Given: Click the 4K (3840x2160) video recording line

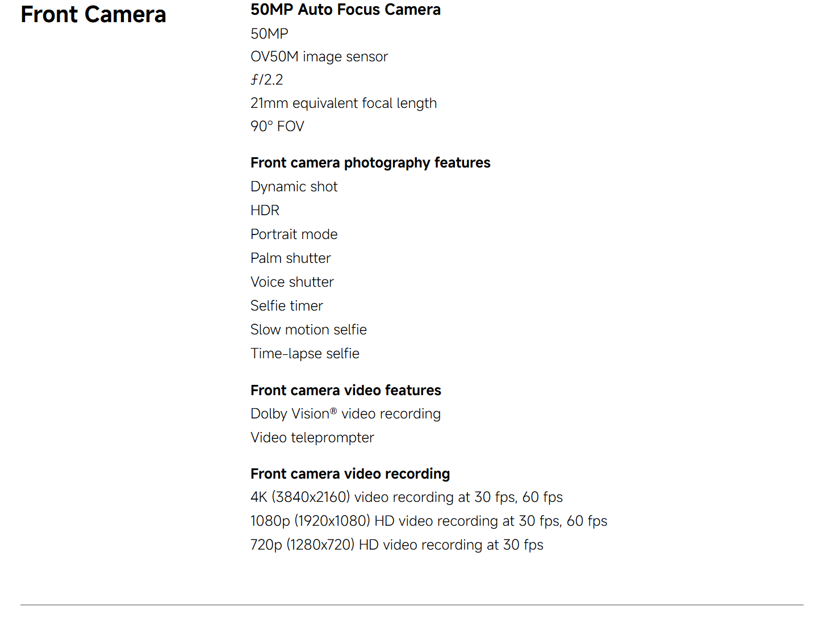Looking at the screenshot, I should tap(406, 497).
